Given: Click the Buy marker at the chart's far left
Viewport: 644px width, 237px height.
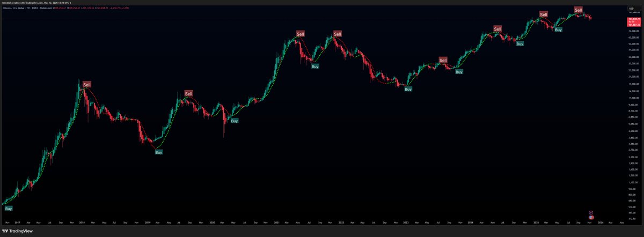Looking at the screenshot, I should [x=8, y=209].
